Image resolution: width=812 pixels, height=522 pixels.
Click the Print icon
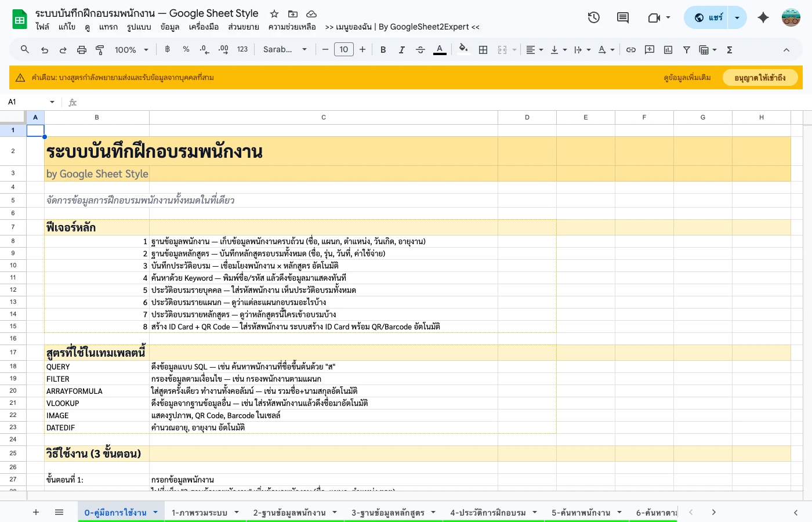pyautogui.click(x=81, y=49)
